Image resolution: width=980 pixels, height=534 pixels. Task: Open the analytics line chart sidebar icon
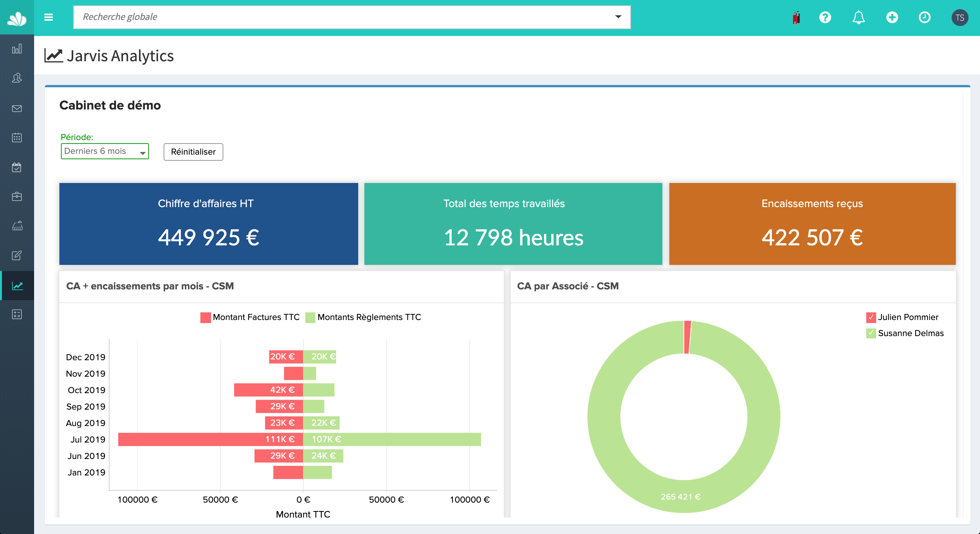[17, 286]
